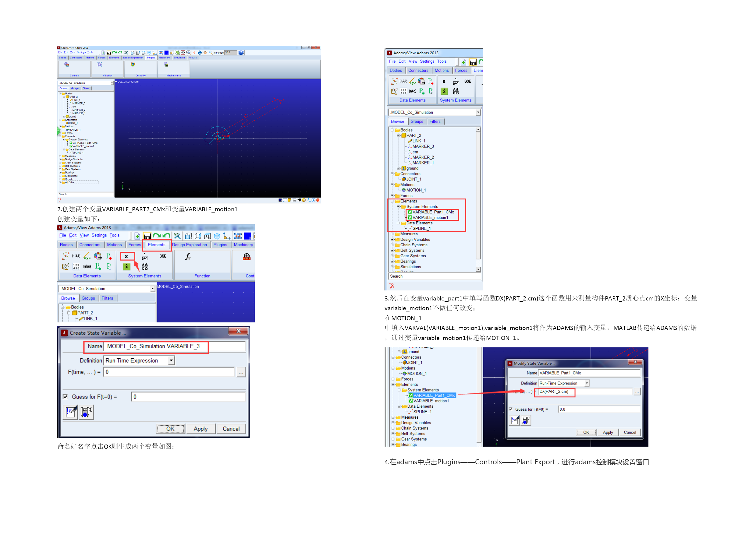This screenshot has height=534, width=756.
Task: Open the fx Function builder icon
Action: 188,257
